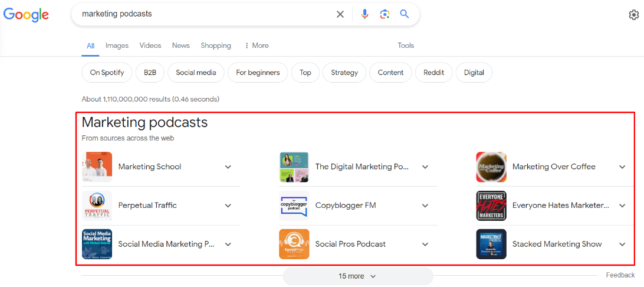Expand the Social Media Marketing P... chevron
The width and height of the screenshot is (644, 287).
pyautogui.click(x=228, y=244)
